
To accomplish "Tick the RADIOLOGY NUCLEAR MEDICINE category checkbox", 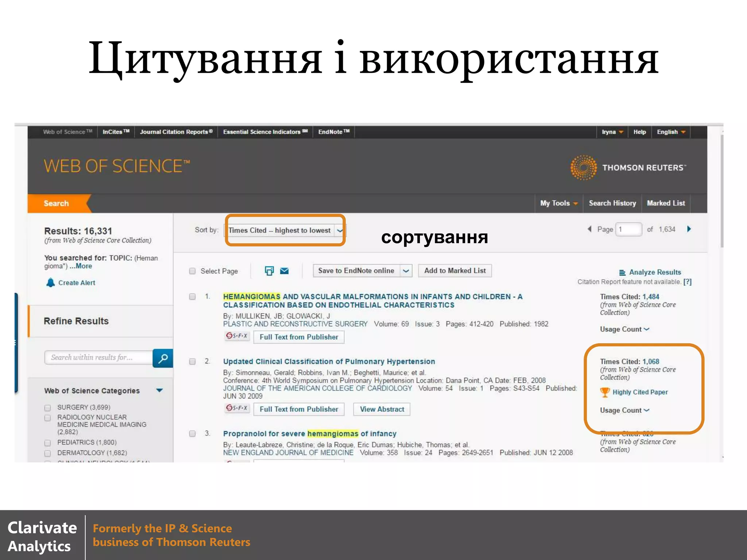I will click(x=47, y=417).
